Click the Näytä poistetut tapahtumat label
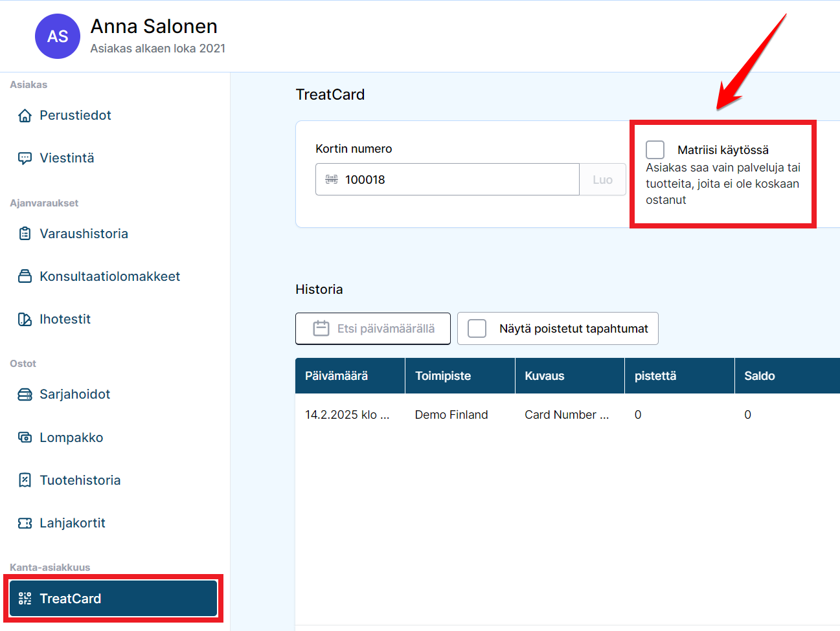The image size is (840, 631). point(574,329)
